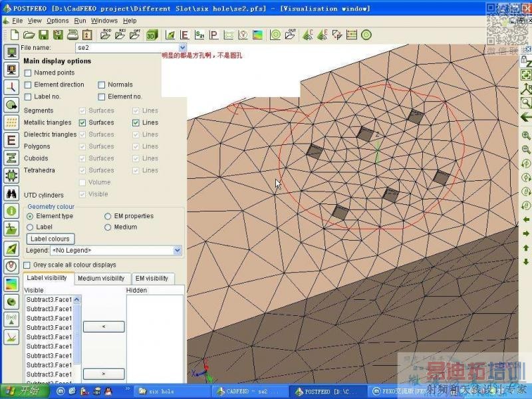Click the Label colours button
This screenshot has width=532, height=399.
[51, 239]
